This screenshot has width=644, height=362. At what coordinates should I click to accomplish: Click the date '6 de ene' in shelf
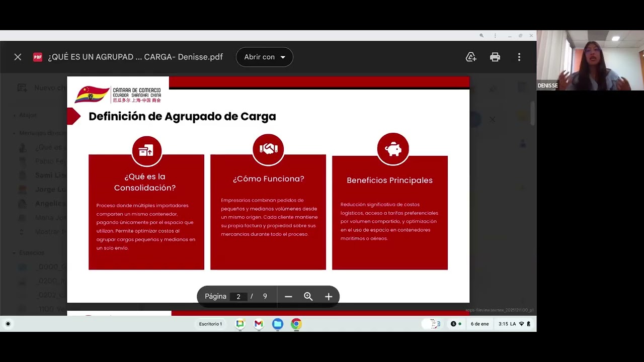[x=479, y=324]
